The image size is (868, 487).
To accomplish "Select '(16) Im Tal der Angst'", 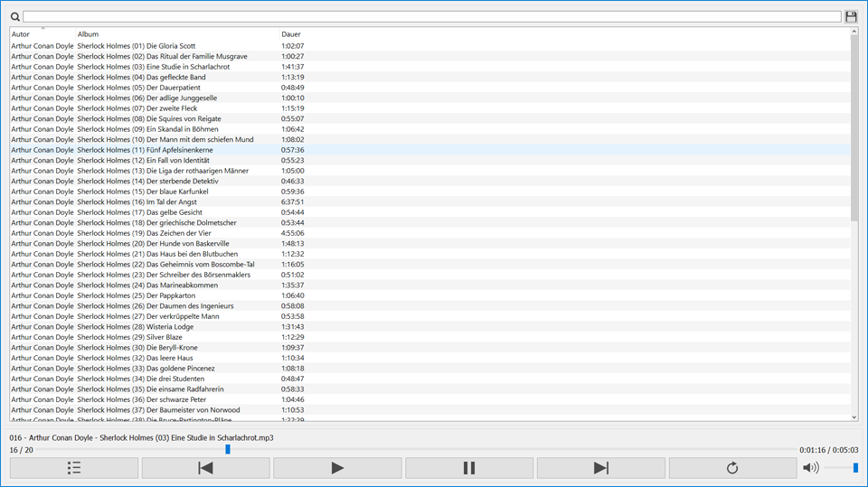I will 430,202.
